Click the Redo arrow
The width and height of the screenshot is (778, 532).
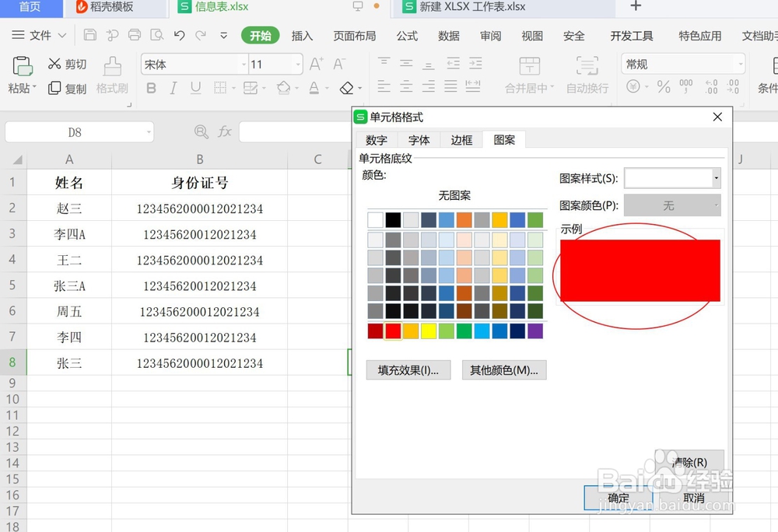(201, 35)
